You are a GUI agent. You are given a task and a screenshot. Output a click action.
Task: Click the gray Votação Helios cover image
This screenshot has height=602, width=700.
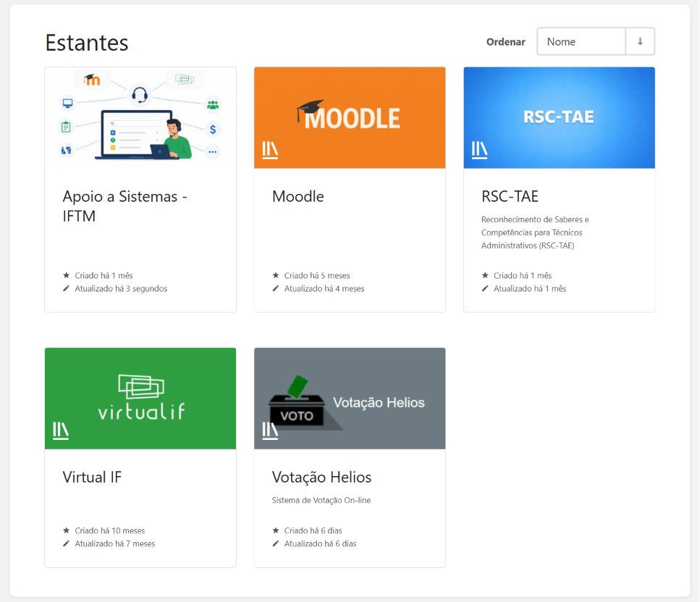350,399
